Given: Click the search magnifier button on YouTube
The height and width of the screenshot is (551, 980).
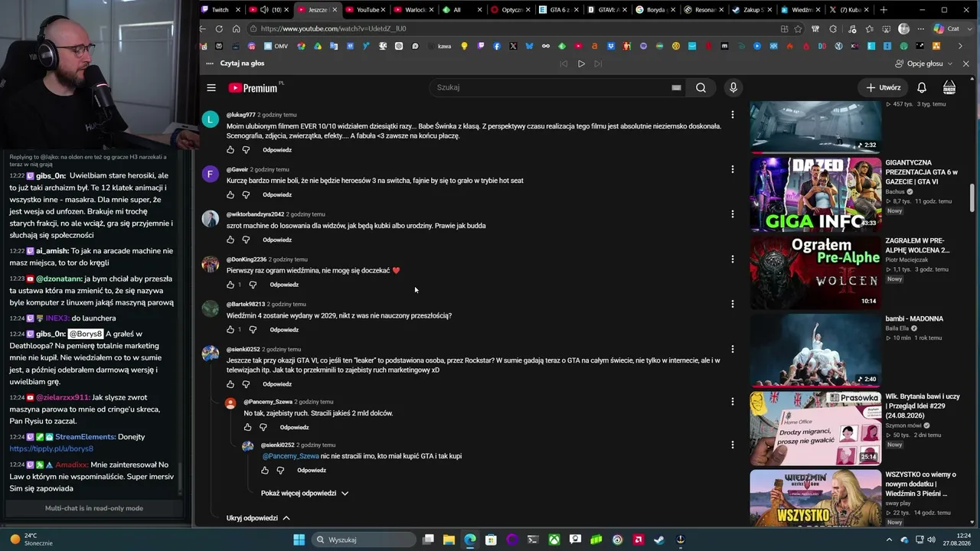Looking at the screenshot, I should [701, 87].
